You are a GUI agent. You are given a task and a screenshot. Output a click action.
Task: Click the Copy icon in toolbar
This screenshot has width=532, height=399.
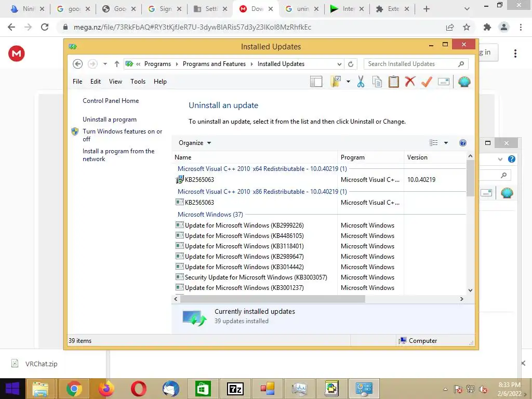[x=377, y=82]
